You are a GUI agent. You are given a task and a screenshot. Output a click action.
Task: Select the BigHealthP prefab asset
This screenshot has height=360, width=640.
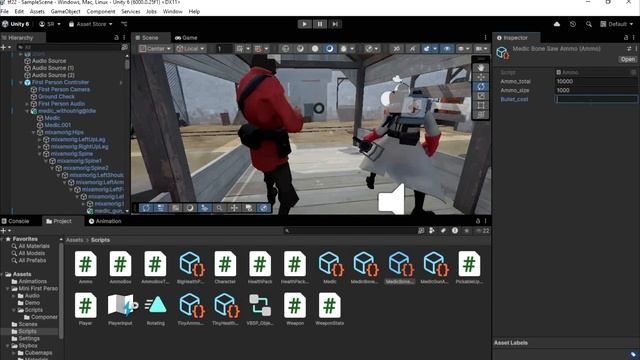point(190,267)
